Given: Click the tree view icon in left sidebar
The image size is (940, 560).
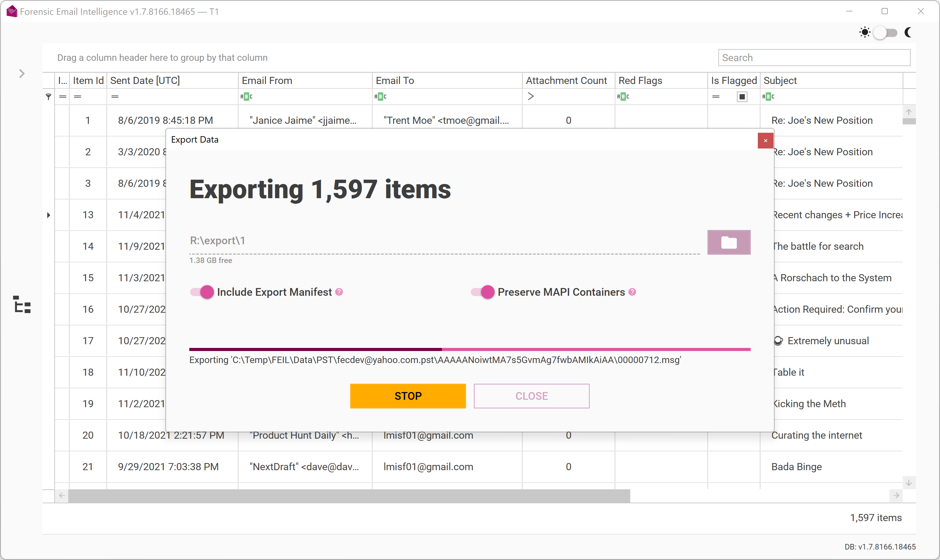Looking at the screenshot, I should coord(22,304).
